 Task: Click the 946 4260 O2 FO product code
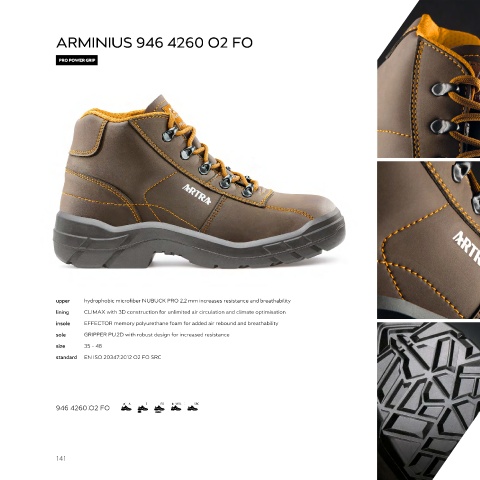[x=83, y=408]
